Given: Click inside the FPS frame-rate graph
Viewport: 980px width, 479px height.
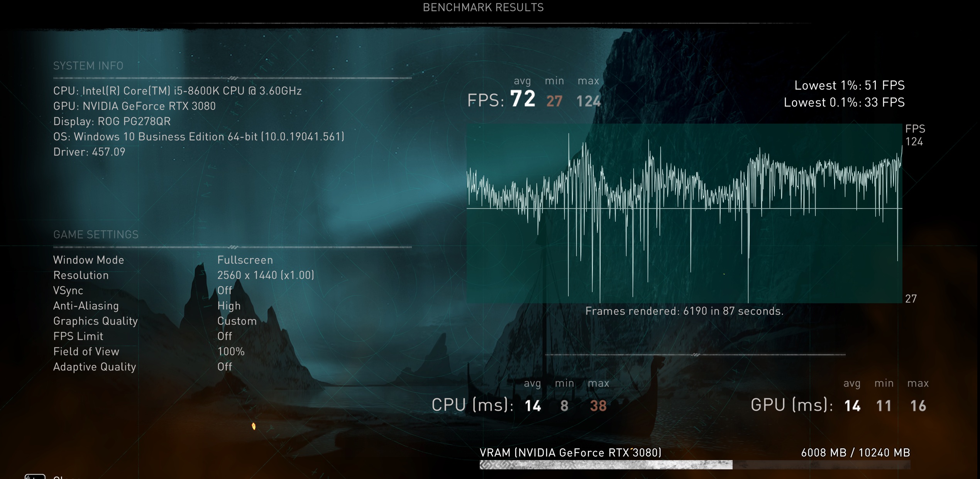Looking at the screenshot, I should click(x=684, y=213).
